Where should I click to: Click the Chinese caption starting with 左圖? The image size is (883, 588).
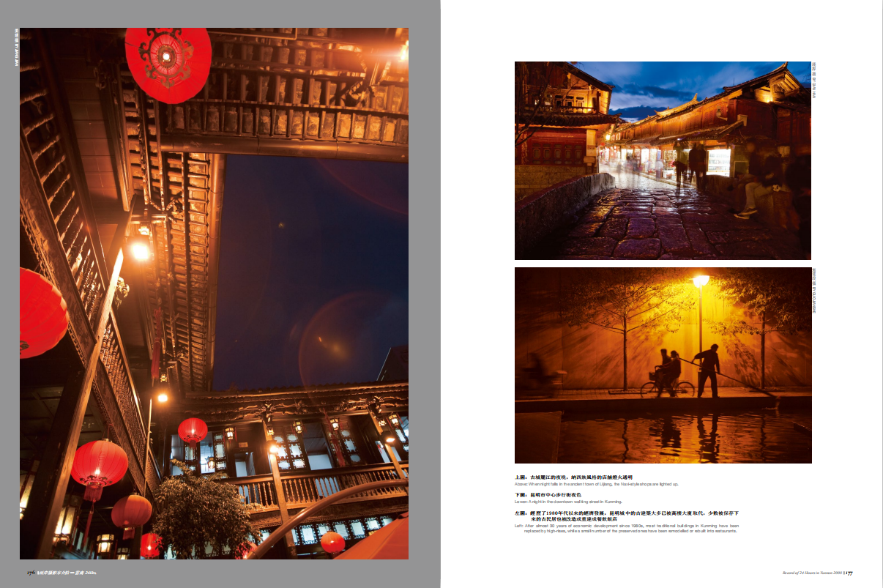pyautogui.click(x=627, y=516)
